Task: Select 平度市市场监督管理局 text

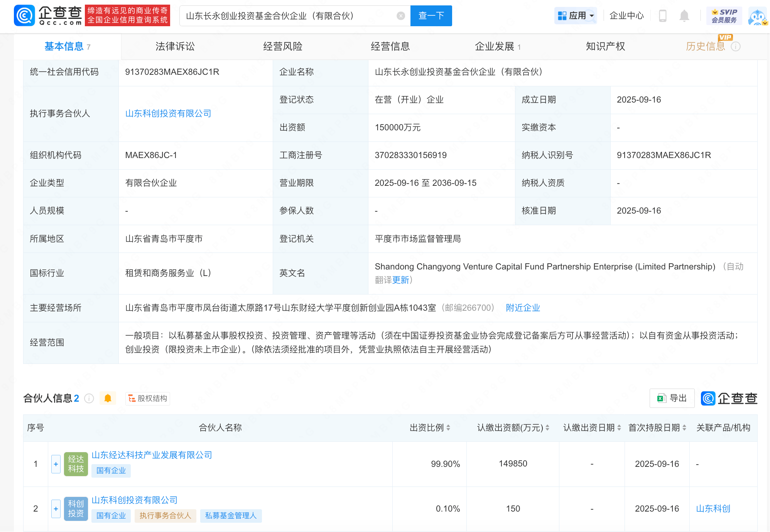Action: [x=418, y=239]
